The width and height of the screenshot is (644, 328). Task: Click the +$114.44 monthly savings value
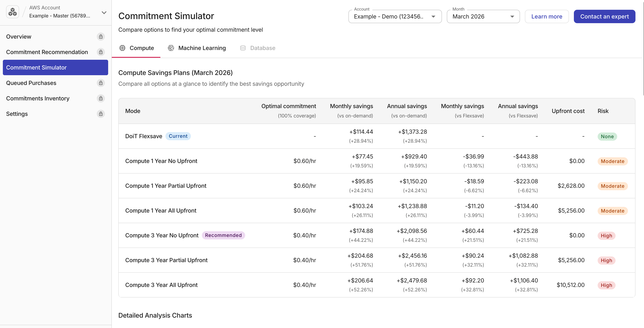(361, 132)
